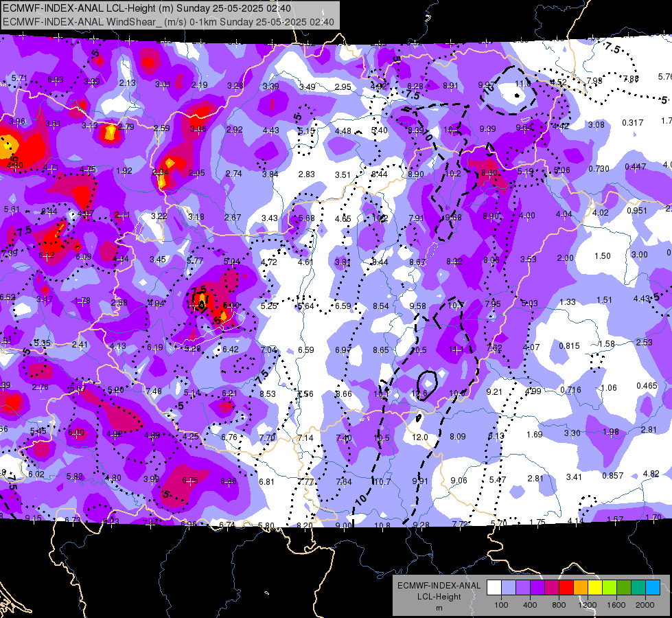Click the wind shear value '12.0'
672x618 pixels.
419,437
